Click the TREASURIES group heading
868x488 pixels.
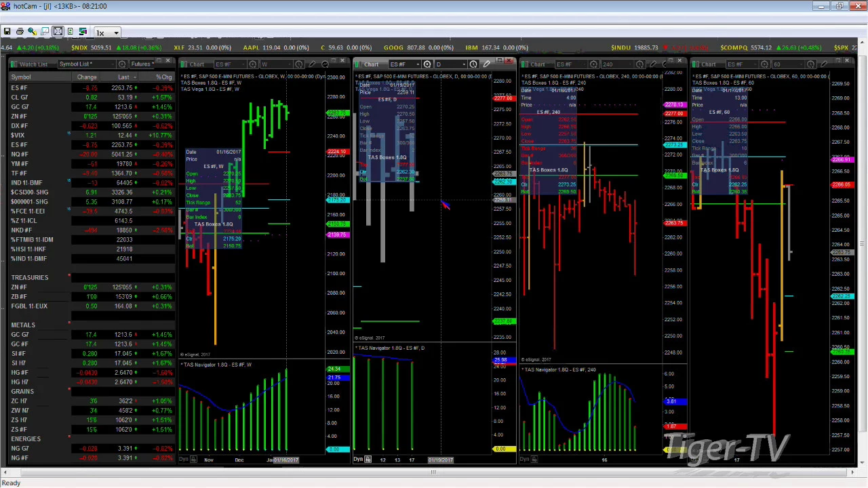point(29,278)
